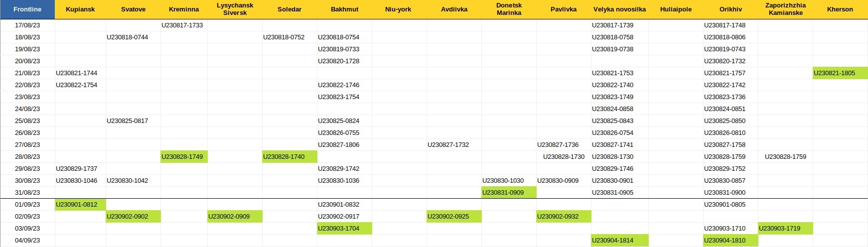This screenshot has height=247, width=868.
Task: Select the 17/08/23 date row cell
Action: 27,25
